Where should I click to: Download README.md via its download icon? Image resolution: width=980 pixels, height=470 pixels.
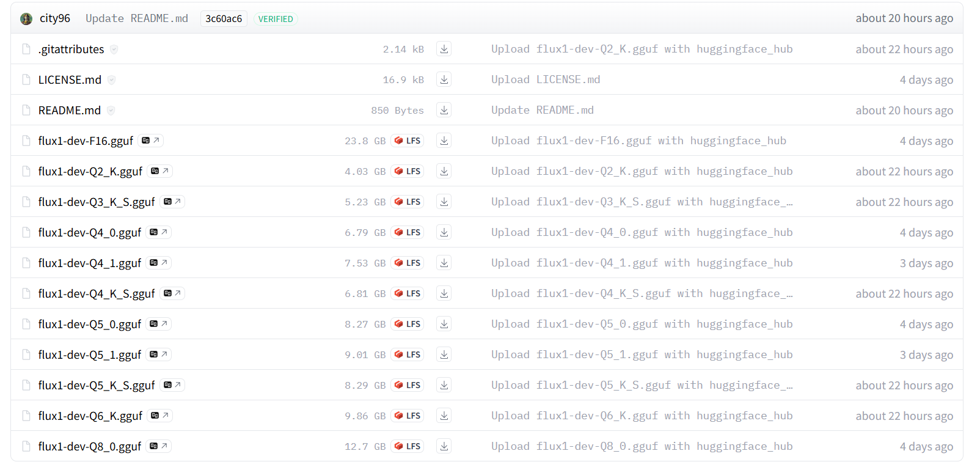(x=444, y=110)
